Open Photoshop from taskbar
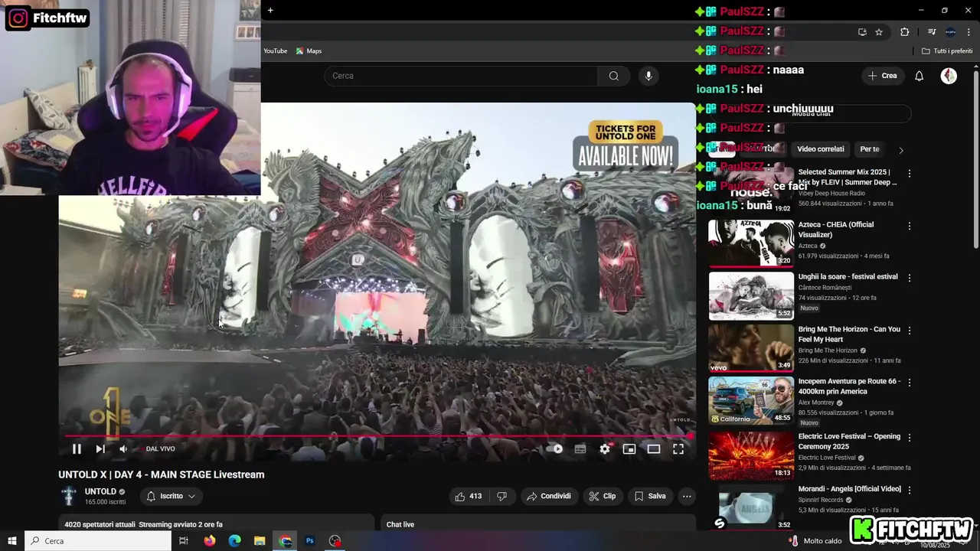Viewport: 980px width, 551px height. point(310,541)
